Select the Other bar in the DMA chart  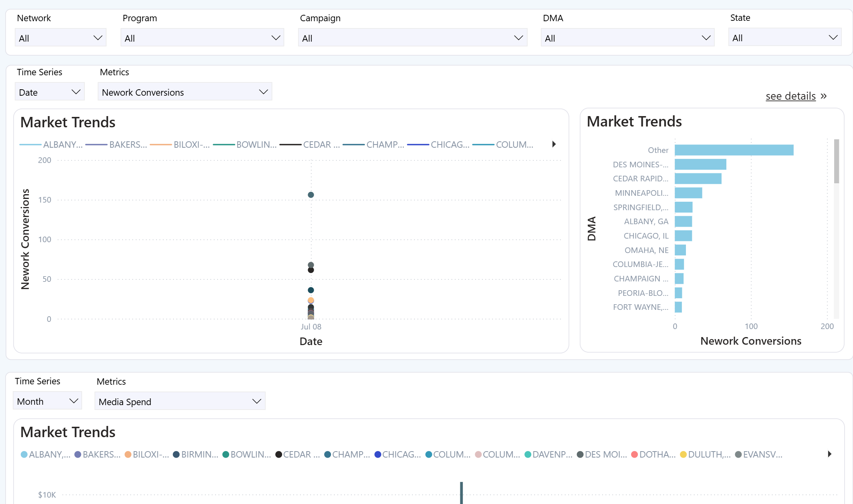[734, 150]
